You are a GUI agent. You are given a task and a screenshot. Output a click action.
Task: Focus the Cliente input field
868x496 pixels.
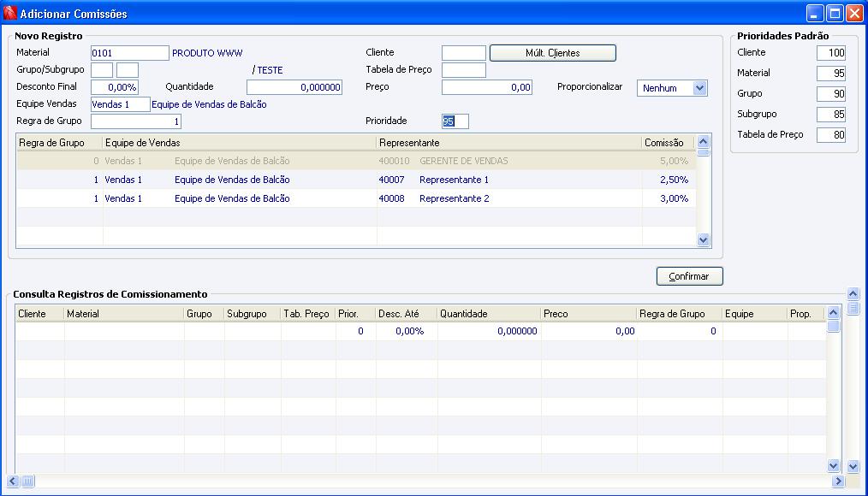[463, 53]
